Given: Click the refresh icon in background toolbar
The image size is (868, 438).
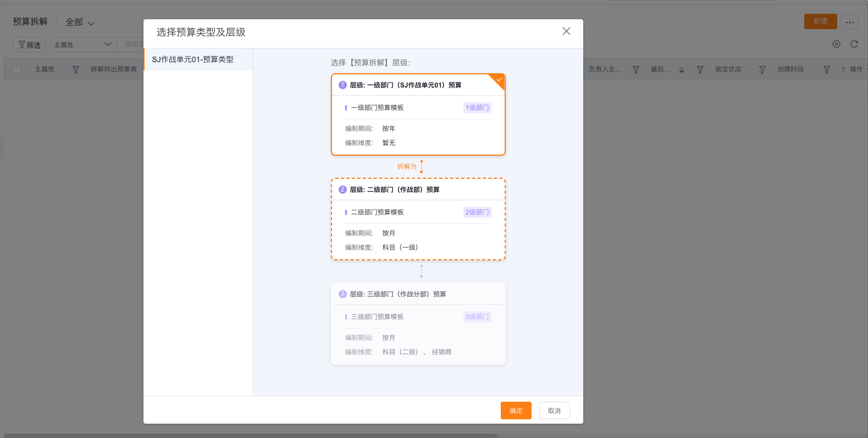Looking at the screenshot, I should point(854,44).
